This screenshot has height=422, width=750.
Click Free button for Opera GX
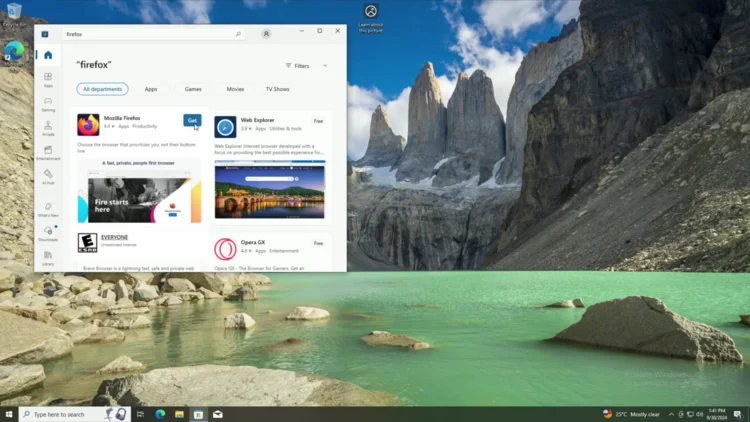(x=319, y=243)
